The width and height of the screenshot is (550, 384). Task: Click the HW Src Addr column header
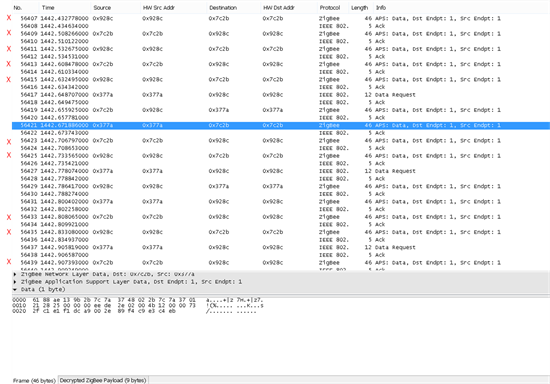[173, 8]
